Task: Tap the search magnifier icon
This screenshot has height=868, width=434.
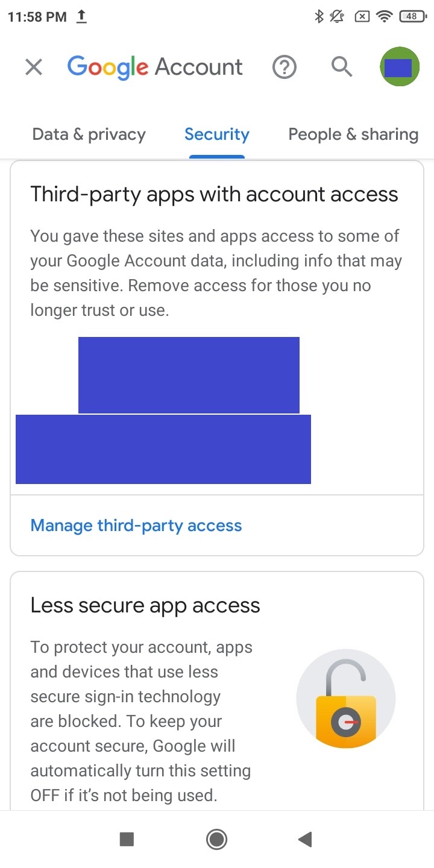Action: [342, 67]
